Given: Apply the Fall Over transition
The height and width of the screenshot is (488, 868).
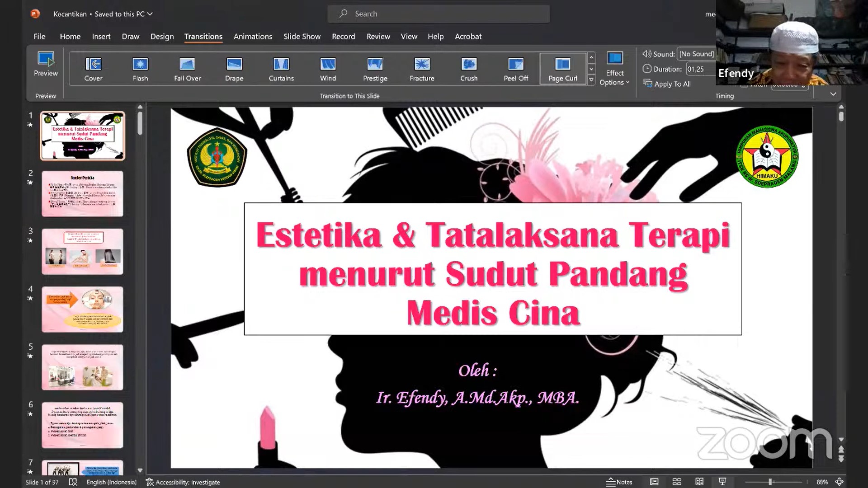Looking at the screenshot, I should coord(187,69).
